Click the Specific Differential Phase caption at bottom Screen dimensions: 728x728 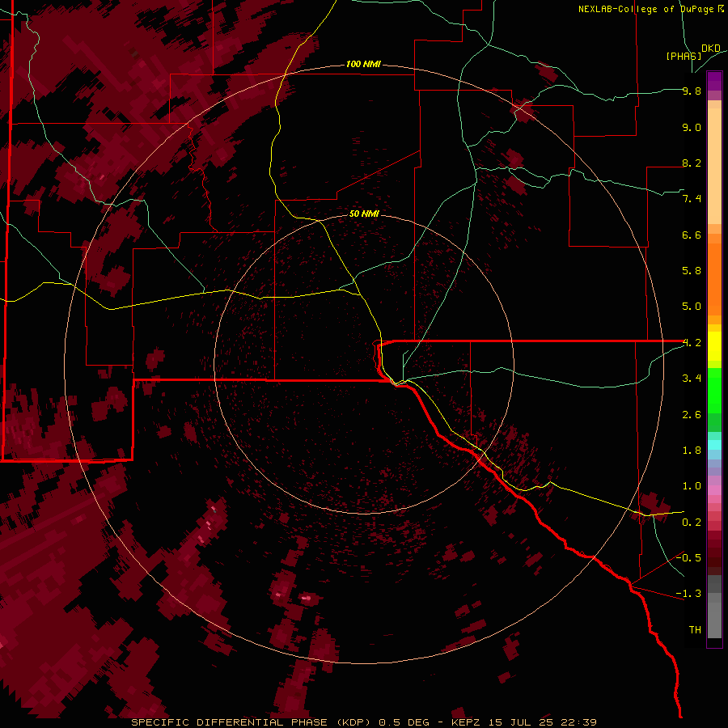pos(364,722)
